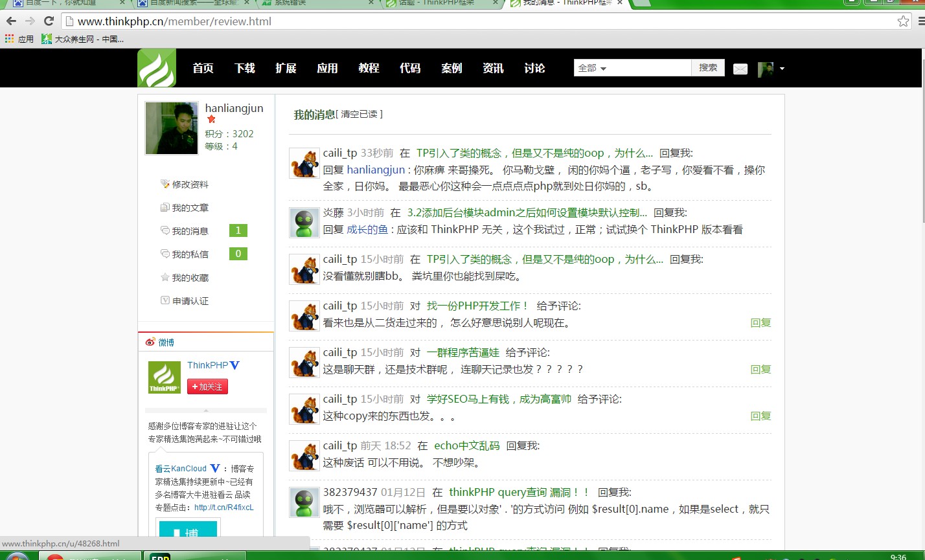Click the red 加关注 follow button
The height and width of the screenshot is (560, 925).
[207, 386]
